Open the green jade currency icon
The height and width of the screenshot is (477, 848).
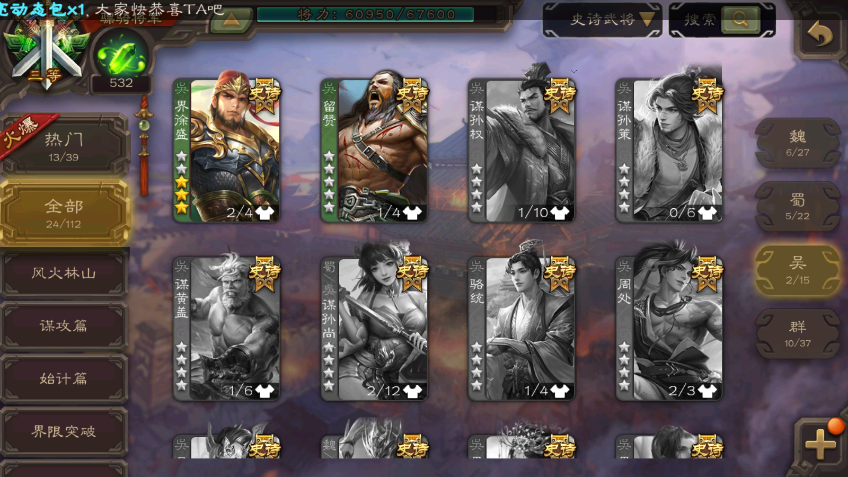(x=121, y=56)
